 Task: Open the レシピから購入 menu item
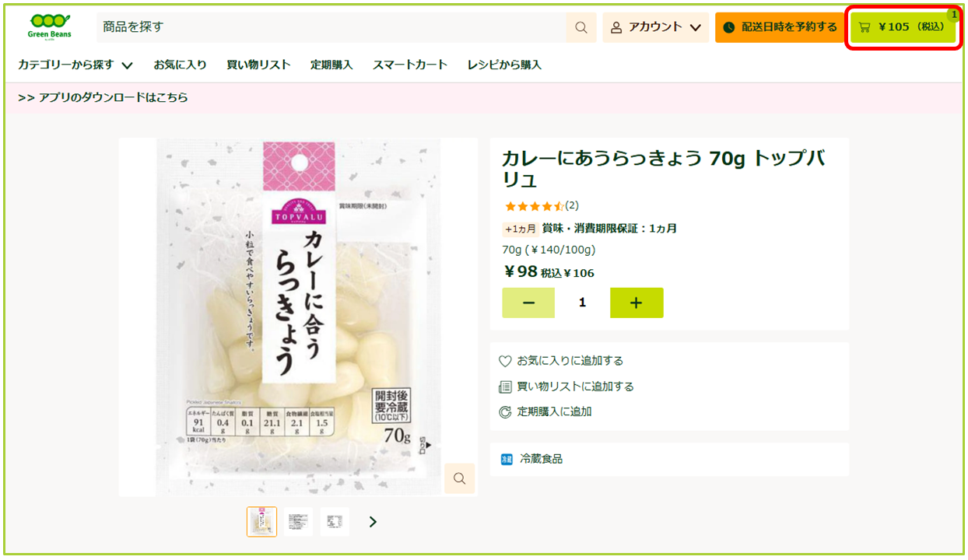point(504,65)
